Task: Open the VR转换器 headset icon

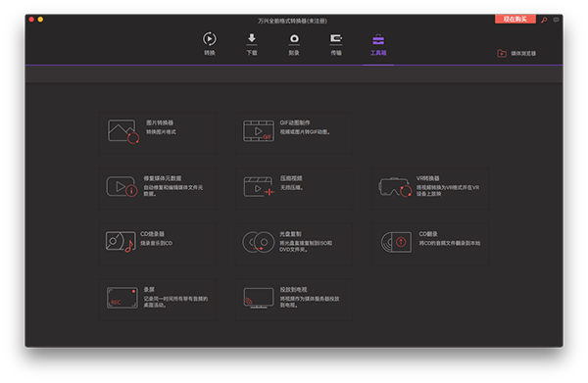Action: (x=395, y=187)
